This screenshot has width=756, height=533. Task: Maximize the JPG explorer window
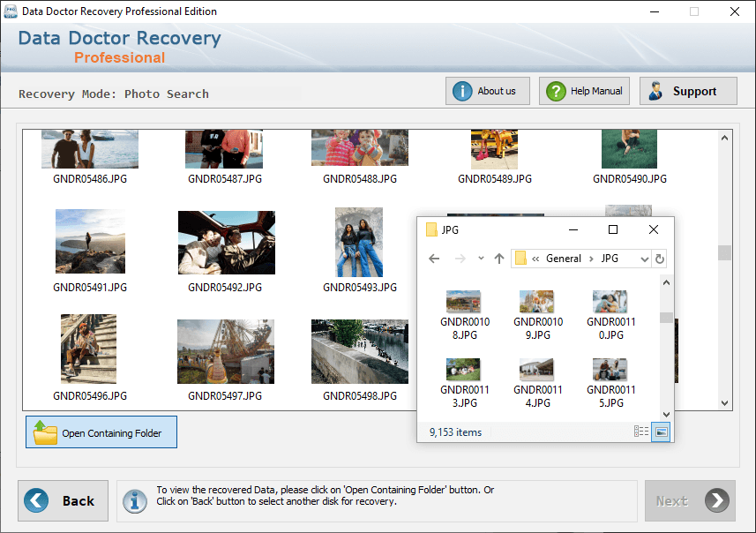click(x=613, y=229)
